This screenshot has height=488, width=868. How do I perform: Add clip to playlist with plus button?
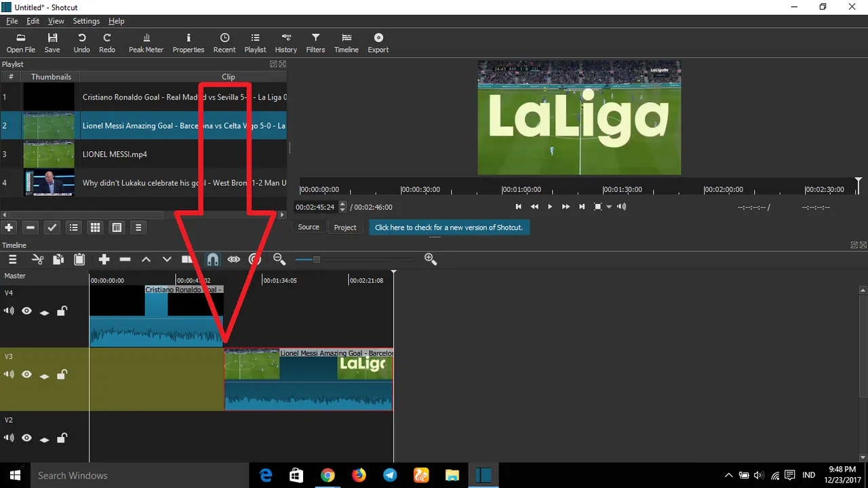point(9,228)
